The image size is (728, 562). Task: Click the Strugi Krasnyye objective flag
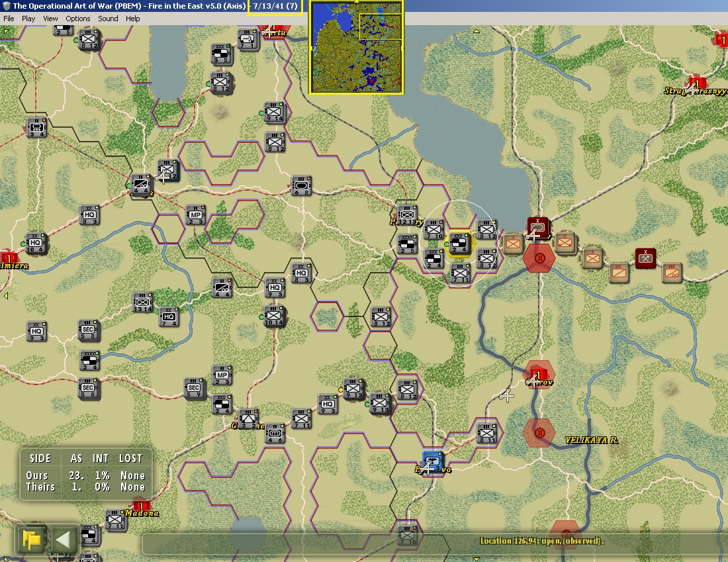pos(696,84)
